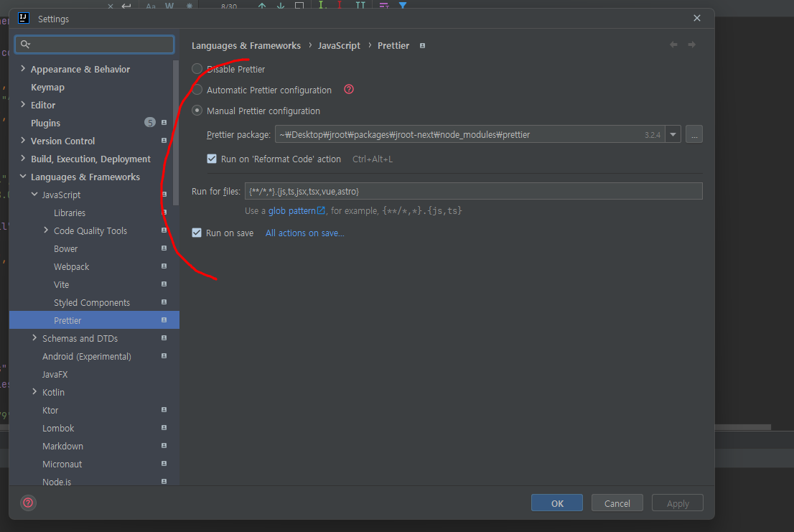
Task: Toggle the Run on 'Reformat Code' action checkbox
Action: point(212,159)
